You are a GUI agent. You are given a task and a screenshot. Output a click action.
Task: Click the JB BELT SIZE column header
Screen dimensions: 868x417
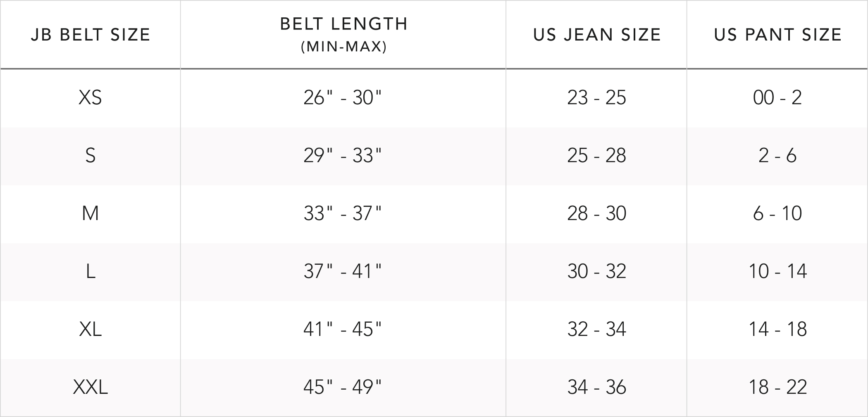point(91,35)
